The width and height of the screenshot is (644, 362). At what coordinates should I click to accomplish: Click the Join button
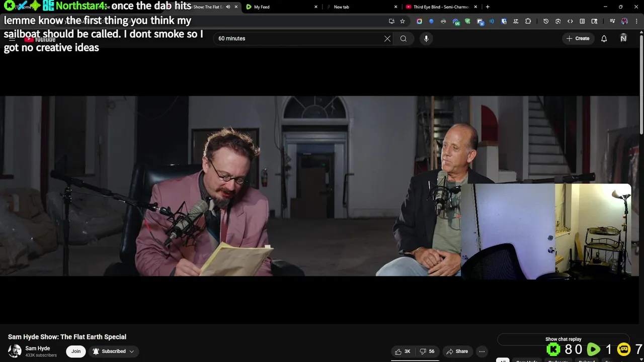coord(76,351)
